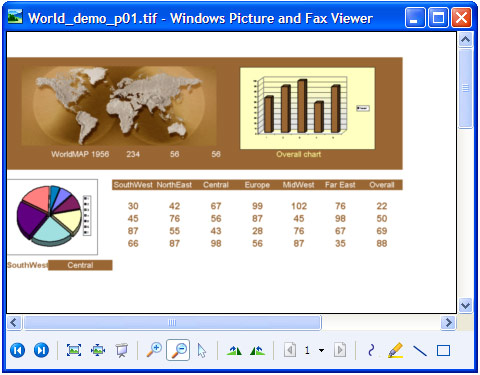The width and height of the screenshot is (480, 375).
Task: Click the pie chart image
Action: click(52, 217)
